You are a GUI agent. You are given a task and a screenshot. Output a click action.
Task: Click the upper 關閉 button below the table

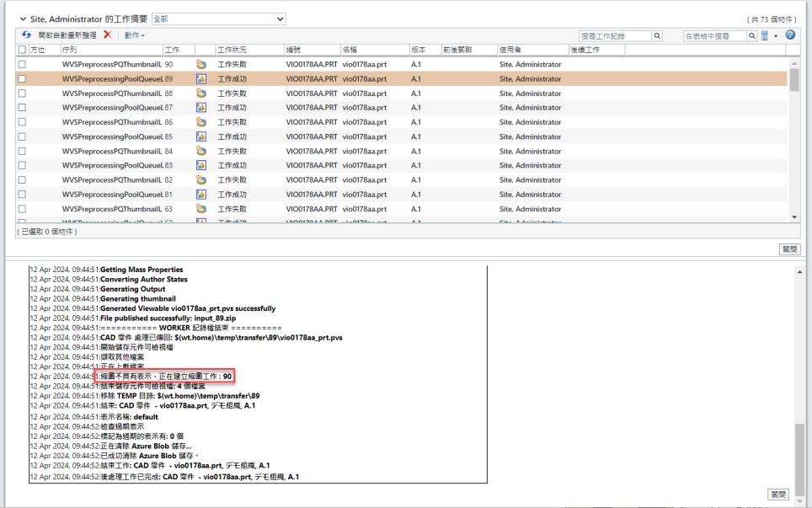[790, 249]
